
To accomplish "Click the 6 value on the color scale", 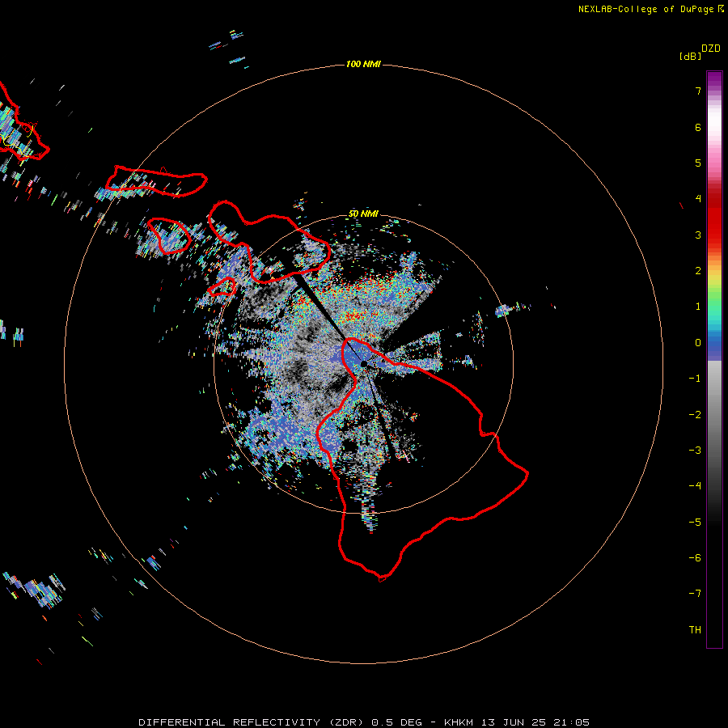I will 698,128.
